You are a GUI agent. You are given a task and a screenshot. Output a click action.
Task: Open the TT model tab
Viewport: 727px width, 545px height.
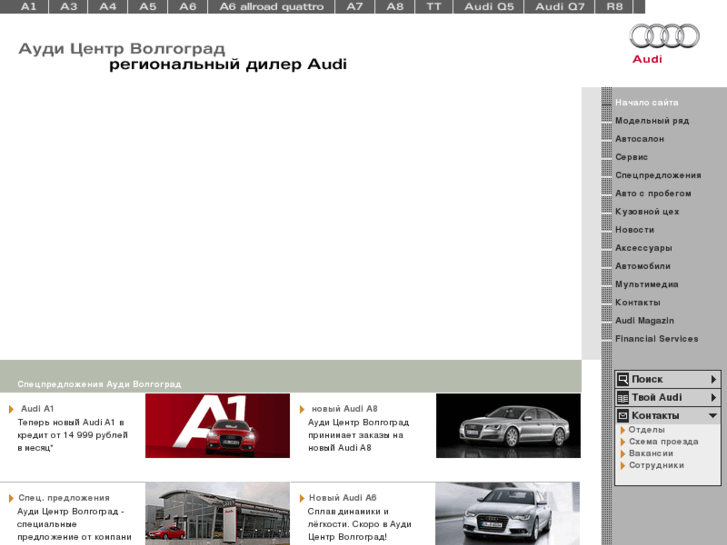coord(434,6)
